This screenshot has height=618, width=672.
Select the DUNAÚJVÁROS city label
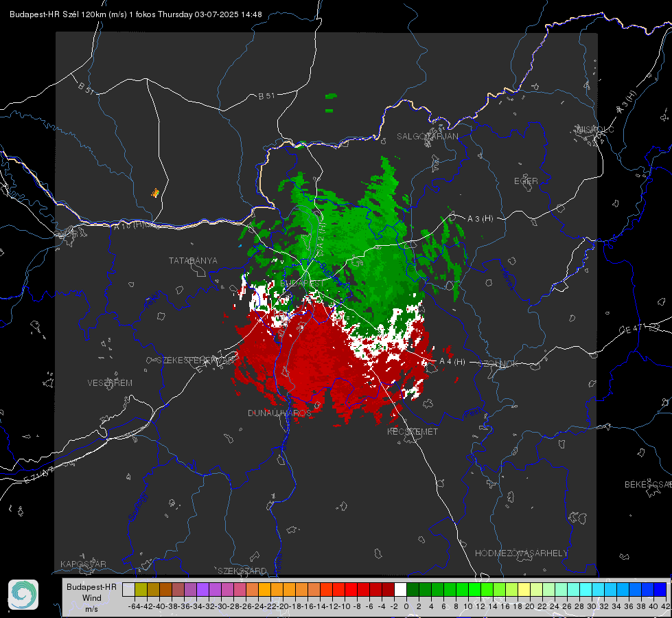click(x=279, y=413)
